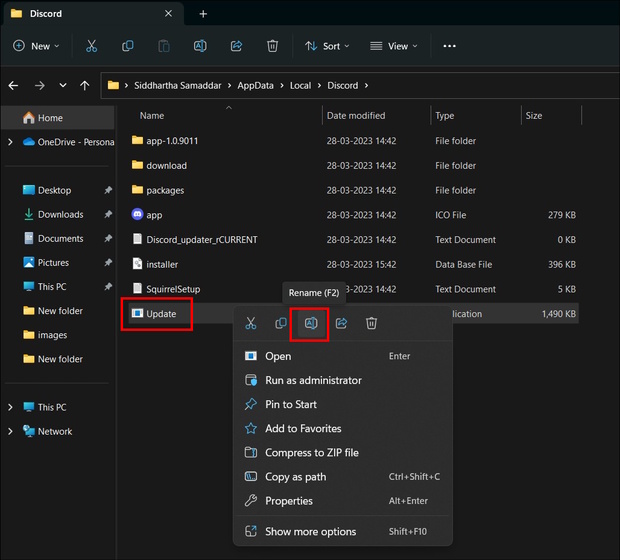Click the pin icon next to Downloads
Image resolution: width=620 pixels, height=560 pixels.
(x=108, y=214)
